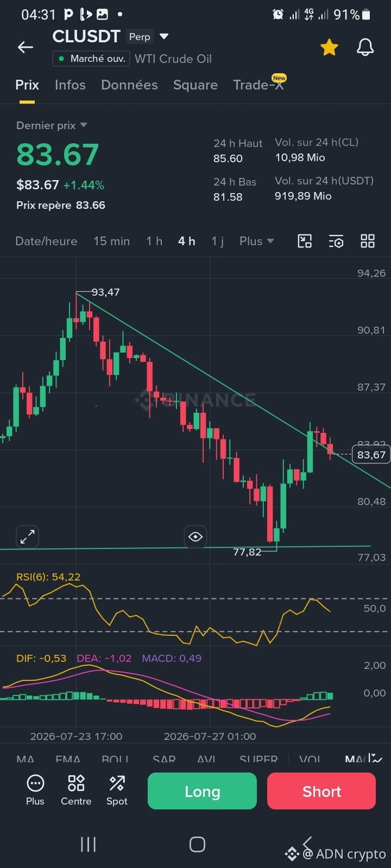Select the VOL indicator
This screenshot has width=391, height=868.
(310, 758)
